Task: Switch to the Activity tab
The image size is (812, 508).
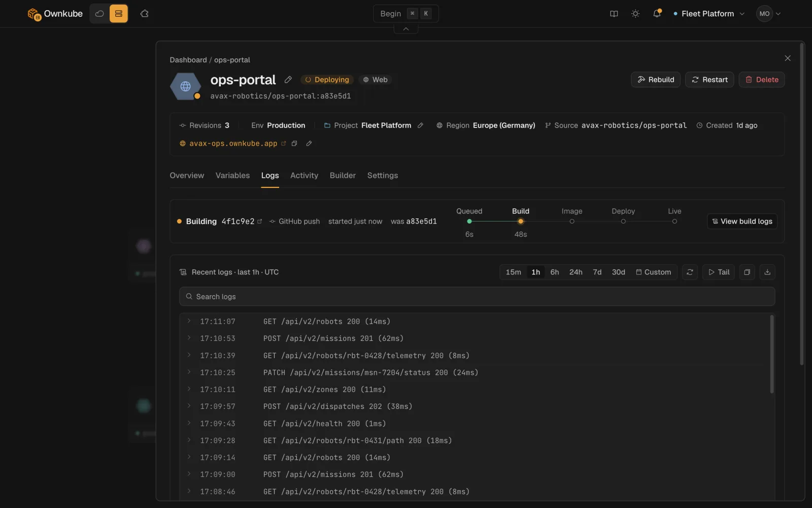Action: [304, 175]
